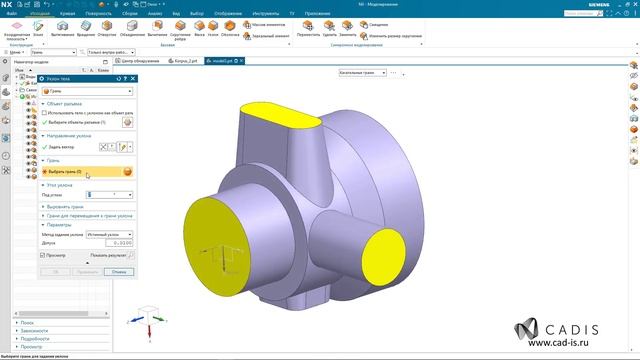Screen dimensions: 640x360
Task: Toggle the Просмотр preview checkbox
Action: click(x=42, y=255)
